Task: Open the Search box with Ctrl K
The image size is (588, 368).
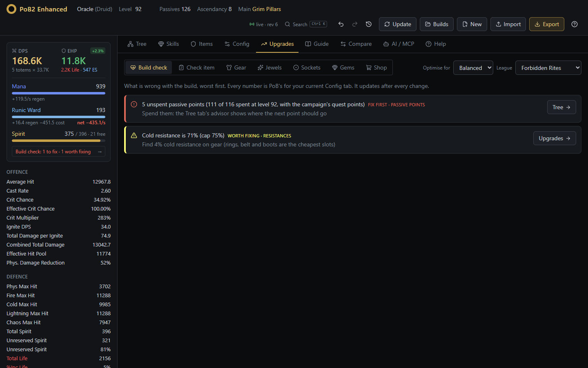Action: 306,24
